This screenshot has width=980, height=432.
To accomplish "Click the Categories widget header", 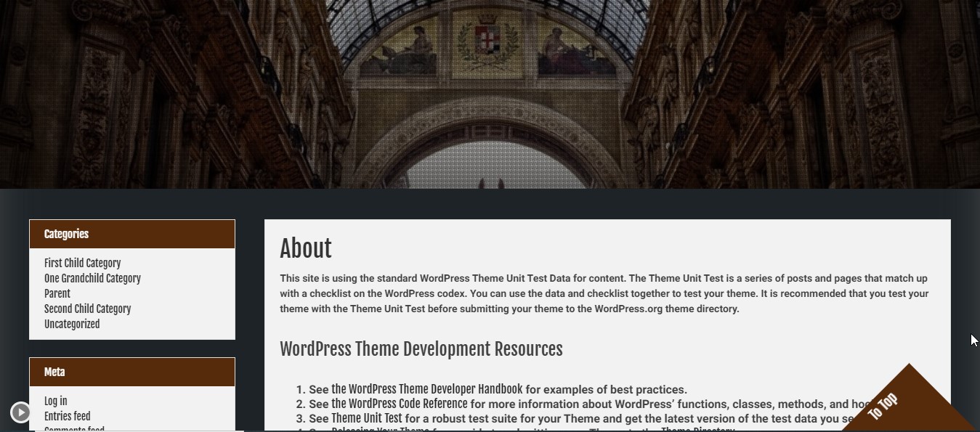I will pyautogui.click(x=66, y=234).
